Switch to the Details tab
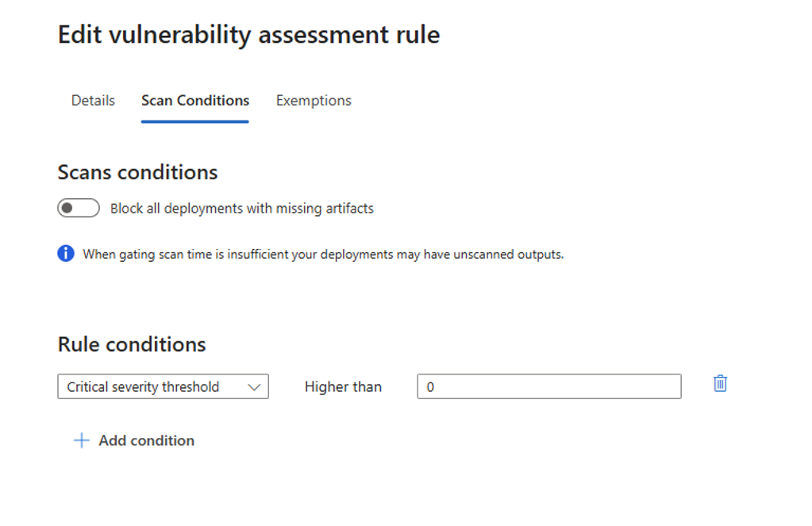812x526 pixels. pos(93,101)
